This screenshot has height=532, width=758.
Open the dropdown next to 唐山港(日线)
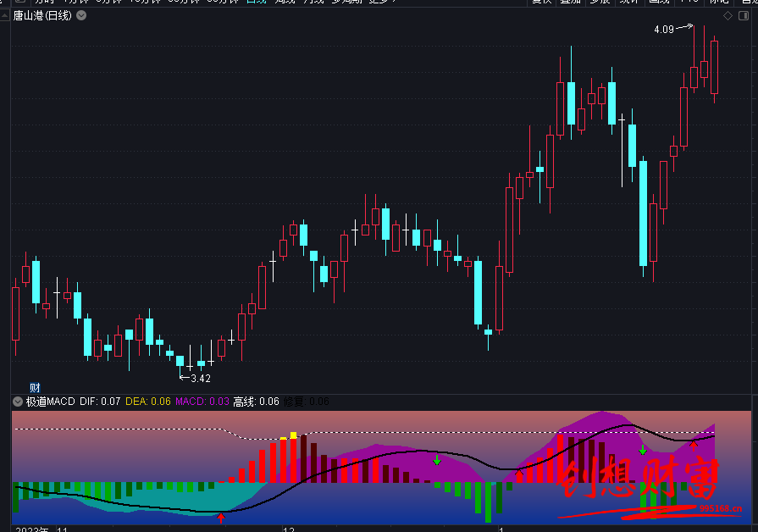click(x=81, y=15)
